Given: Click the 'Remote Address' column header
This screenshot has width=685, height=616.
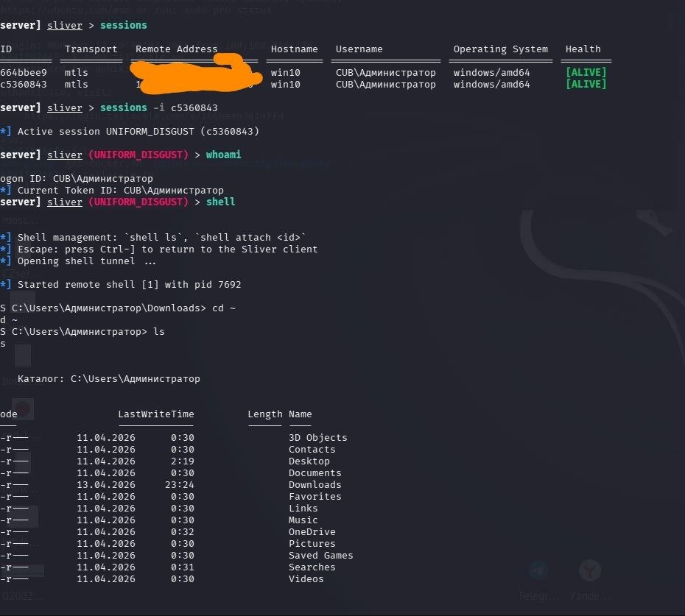Looking at the screenshot, I should pos(177,49).
